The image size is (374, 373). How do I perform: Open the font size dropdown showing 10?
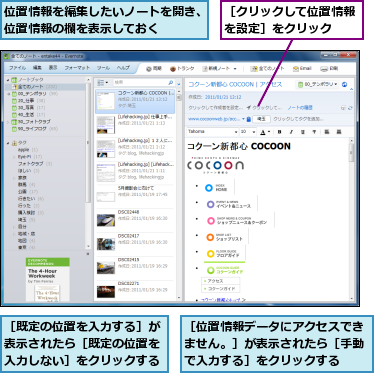point(248,132)
